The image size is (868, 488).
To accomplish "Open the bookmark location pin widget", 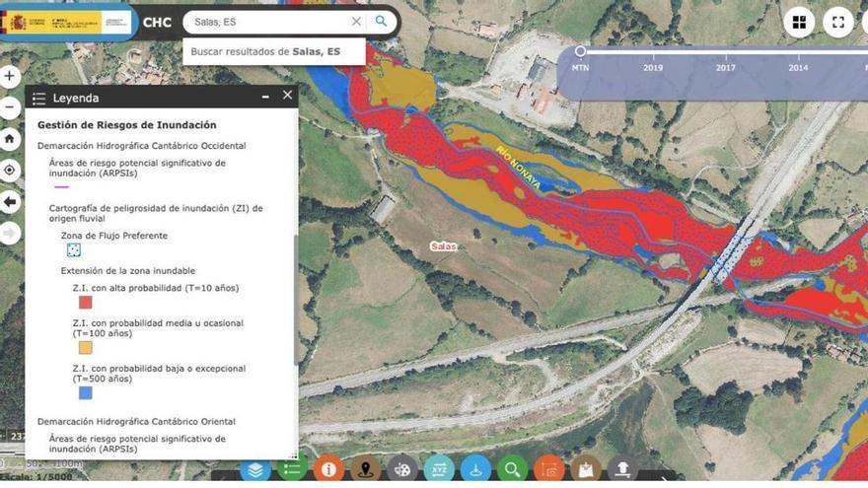I will click(365, 469).
